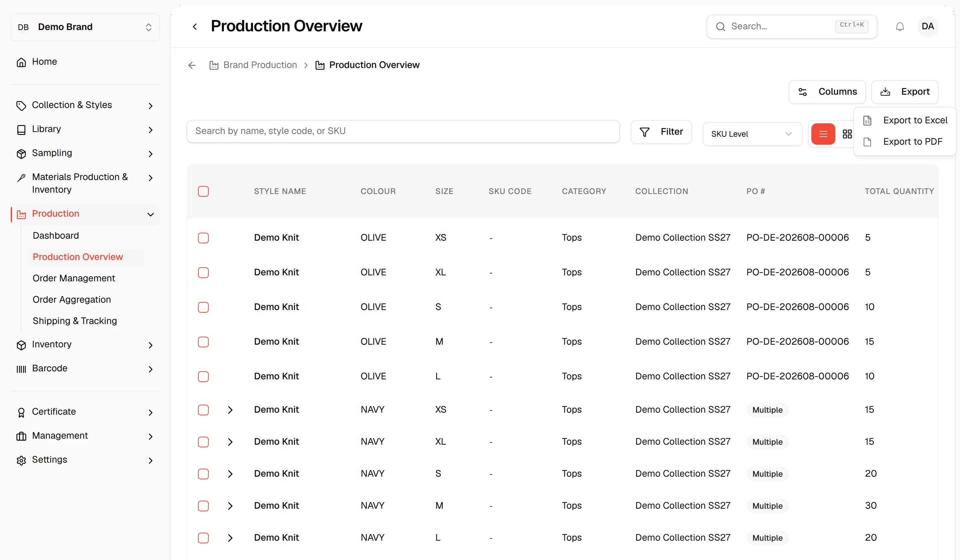Click the Home house icon
Image resolution: width=960 pixels, height=560 pixels.
pyautogui.click(x=21, y=62)
